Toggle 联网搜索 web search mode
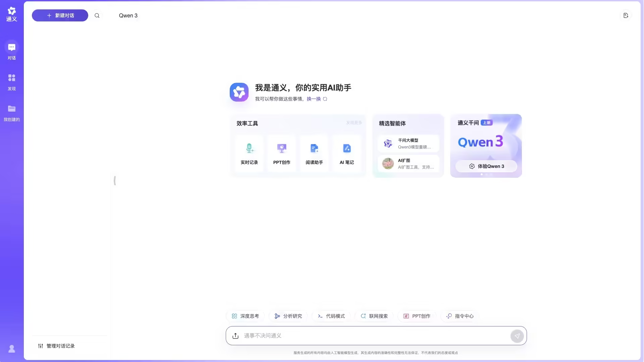Screen dimensions: 644x362 tap(374, 316)
